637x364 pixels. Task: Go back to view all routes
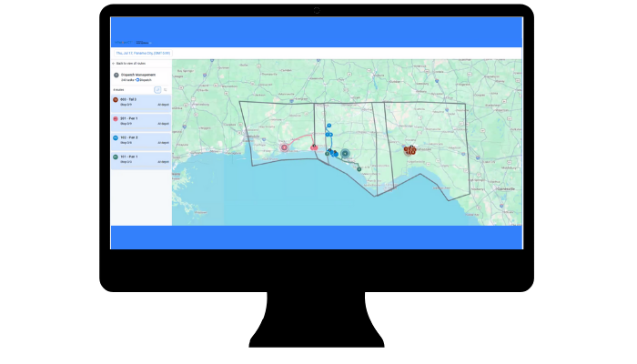[x=129, y=64]
